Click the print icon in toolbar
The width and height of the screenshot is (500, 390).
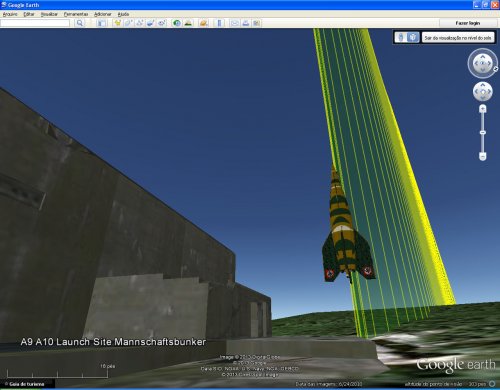tap(246, 23)
